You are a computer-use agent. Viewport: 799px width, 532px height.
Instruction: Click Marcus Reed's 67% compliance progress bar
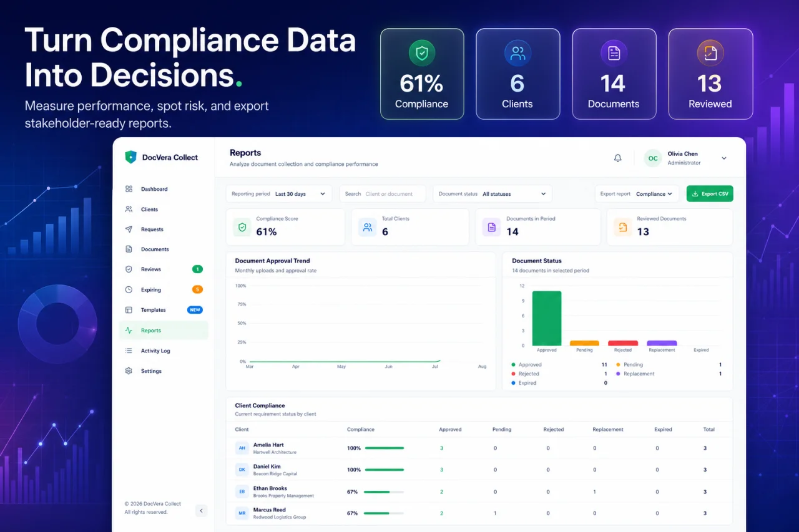coord(385,513)
